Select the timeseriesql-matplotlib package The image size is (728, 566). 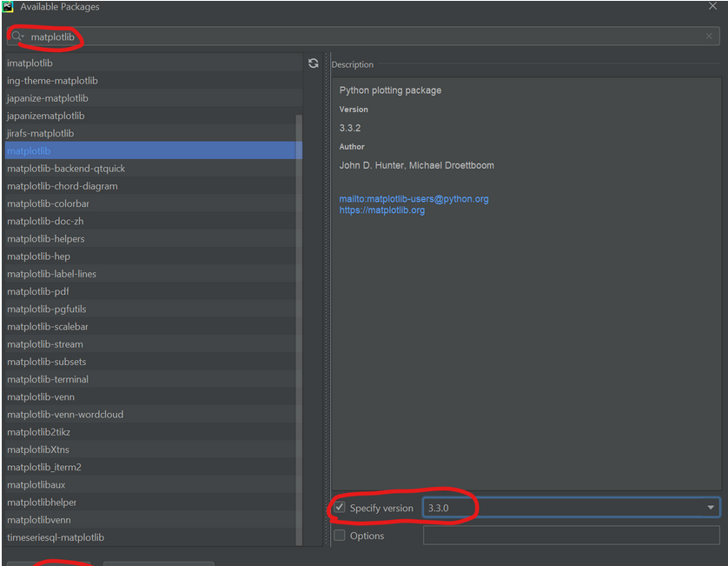point(153,537)
